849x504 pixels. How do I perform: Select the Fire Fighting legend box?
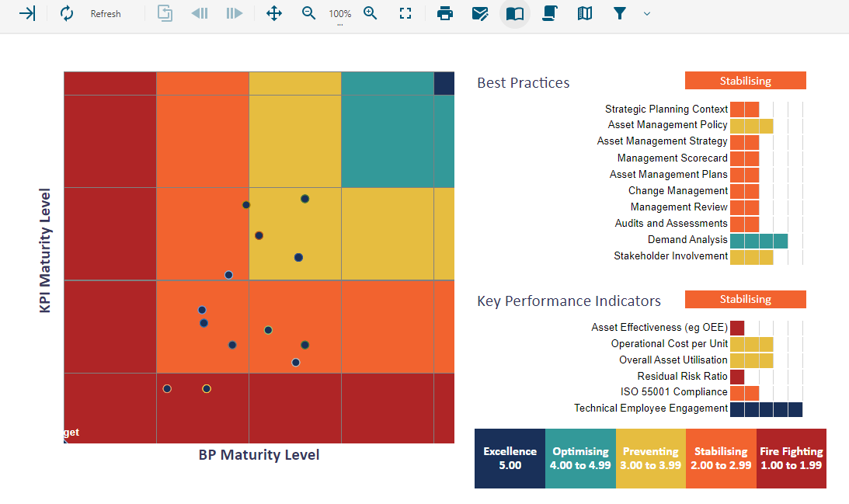[x=791, y=458]
